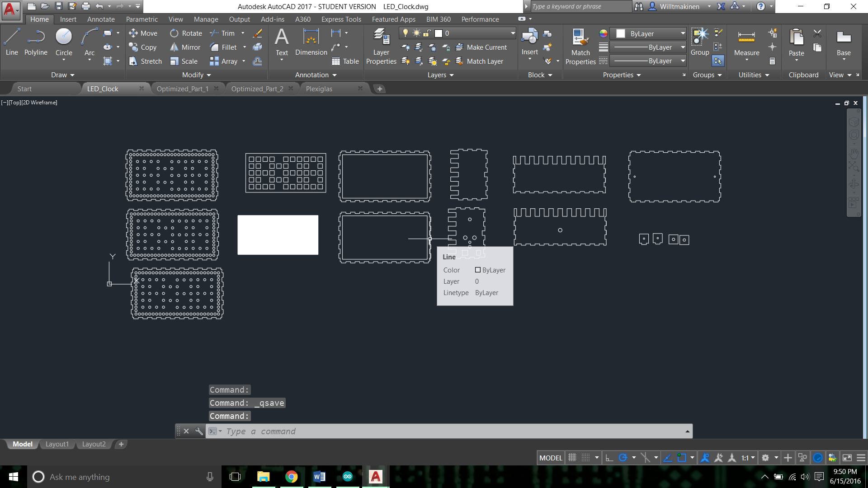The image size is (868, 488).
Task: Toggle polar tracking in status bar
Action: tap(623, 458)
